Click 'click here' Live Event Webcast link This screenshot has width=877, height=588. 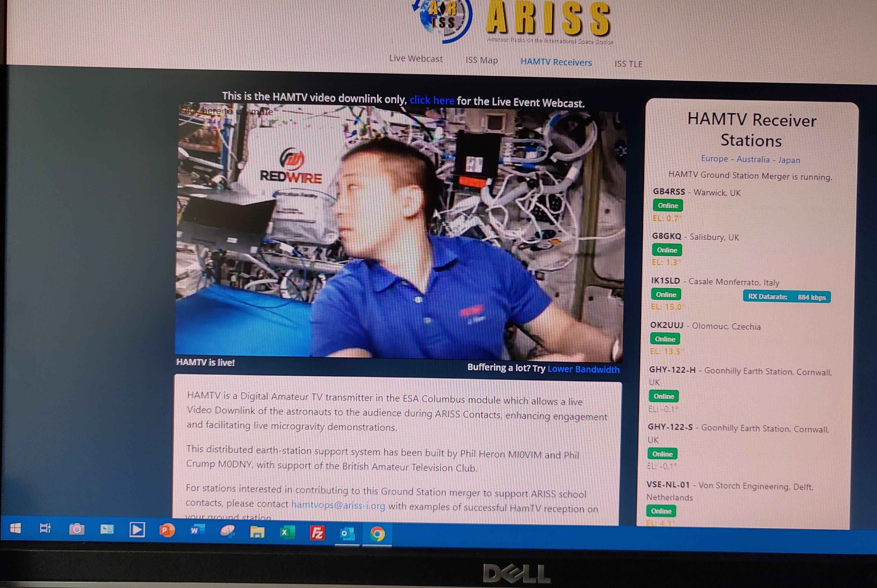431,100
